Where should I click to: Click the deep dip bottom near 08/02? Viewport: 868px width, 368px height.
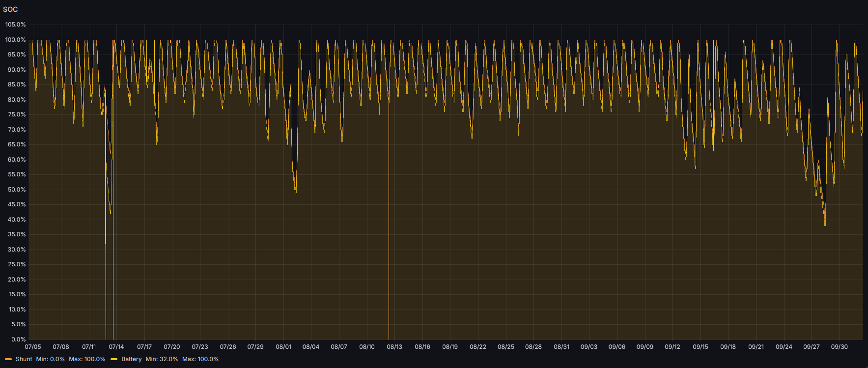tap(296, 194)
